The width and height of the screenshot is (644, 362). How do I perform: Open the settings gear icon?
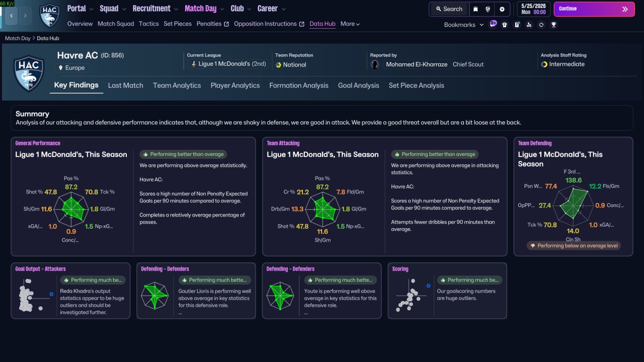tap(502, 9)
